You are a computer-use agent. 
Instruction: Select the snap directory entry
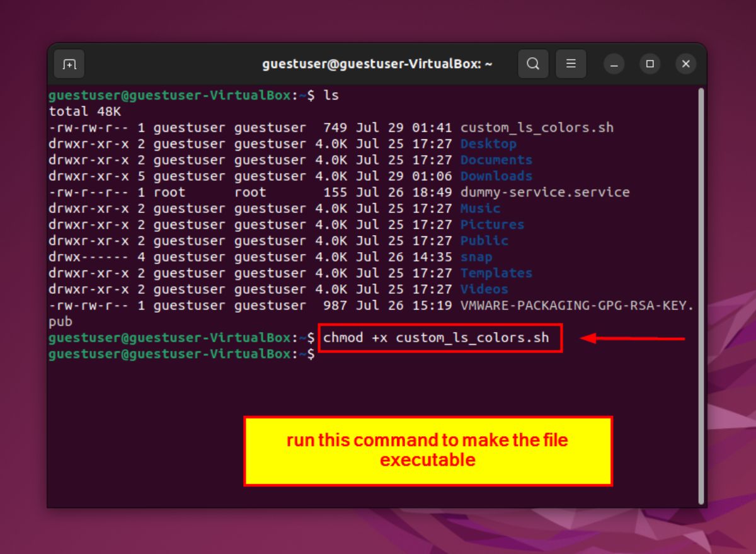pyautogui.click(x=476, y=257)
